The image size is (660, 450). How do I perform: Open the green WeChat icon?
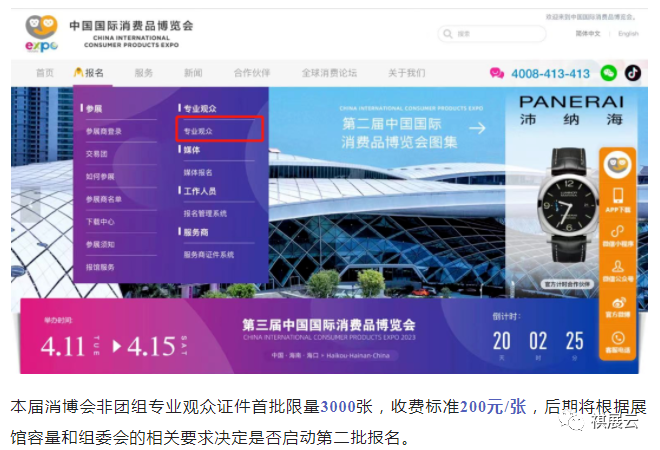coord(608,73)
